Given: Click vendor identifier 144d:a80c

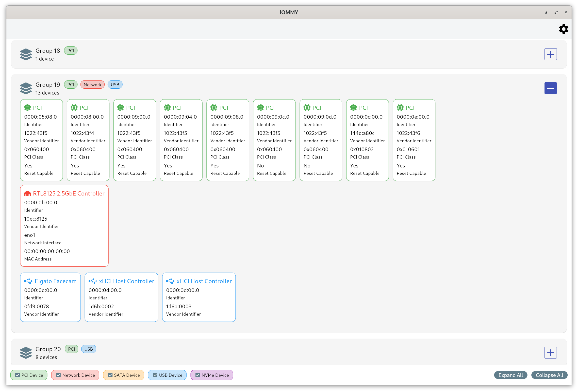Looking at the screenshot, I should 362,133.
